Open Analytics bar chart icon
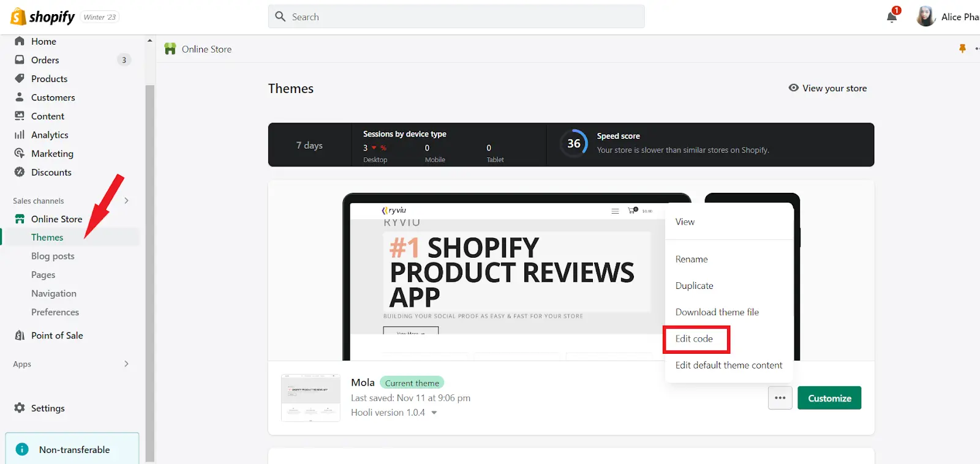Image resolution: width=980 pixels, height=464 pixels. (x=20, y=135)
